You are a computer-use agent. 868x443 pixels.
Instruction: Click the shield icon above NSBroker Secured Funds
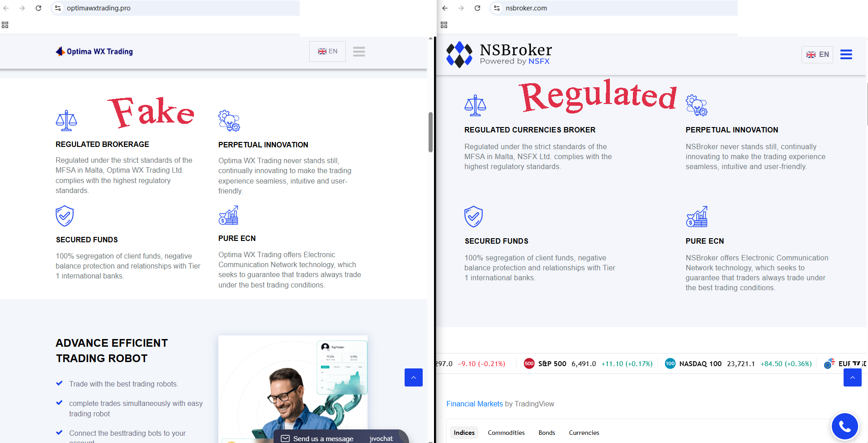(x=473, y=217)
